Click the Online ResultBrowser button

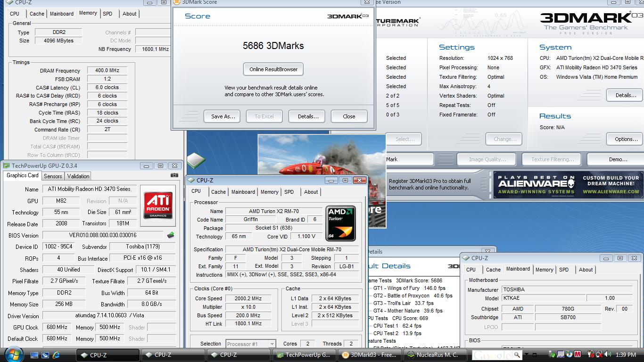coord(273,69)
